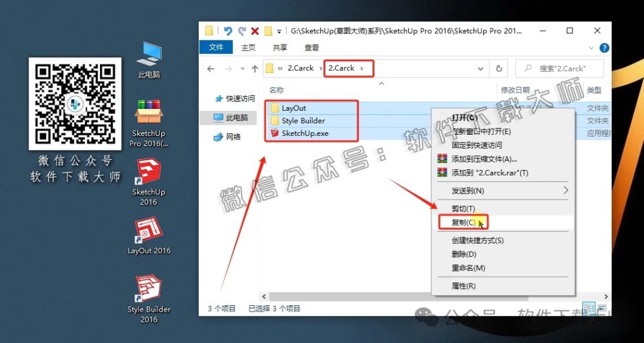Select 此电脑 in navigation pane

(x=231, y=118)
